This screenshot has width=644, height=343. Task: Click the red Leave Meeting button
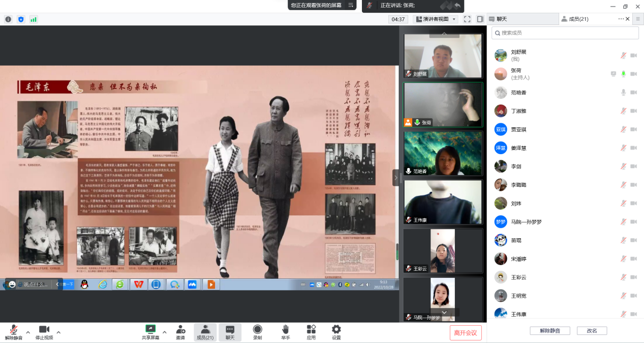466,333
